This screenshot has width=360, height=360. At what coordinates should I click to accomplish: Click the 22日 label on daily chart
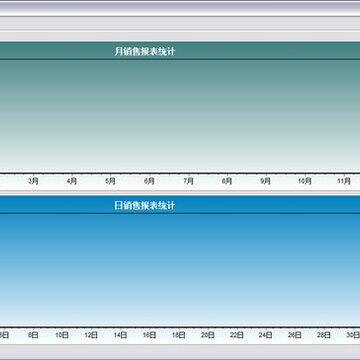[x=237, y=335]
